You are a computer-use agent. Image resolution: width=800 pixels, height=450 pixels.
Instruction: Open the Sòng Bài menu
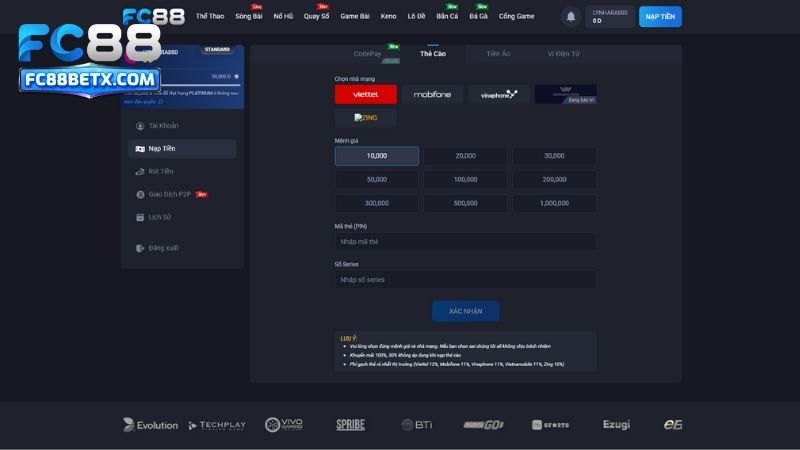tap(248, 16)
